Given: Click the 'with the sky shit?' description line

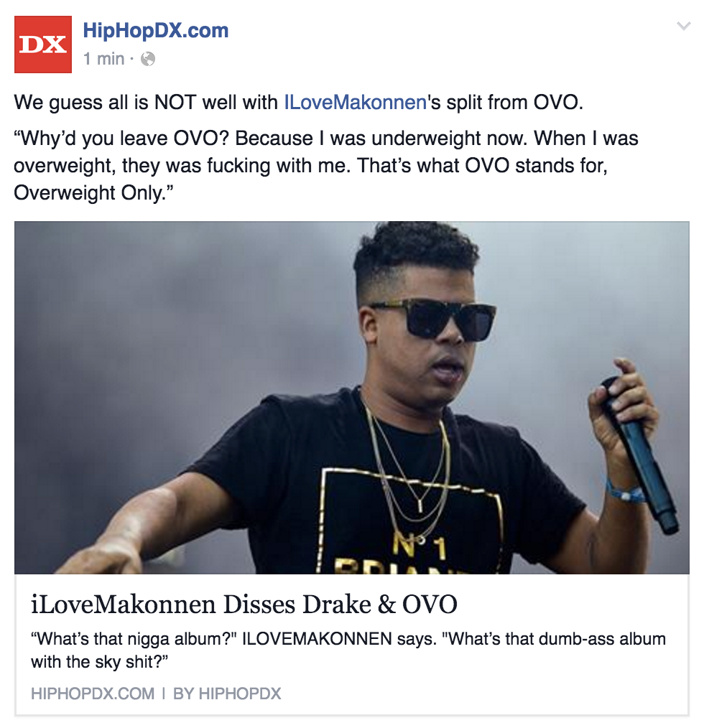Looking at the screenshot, I should coord(99,662).
